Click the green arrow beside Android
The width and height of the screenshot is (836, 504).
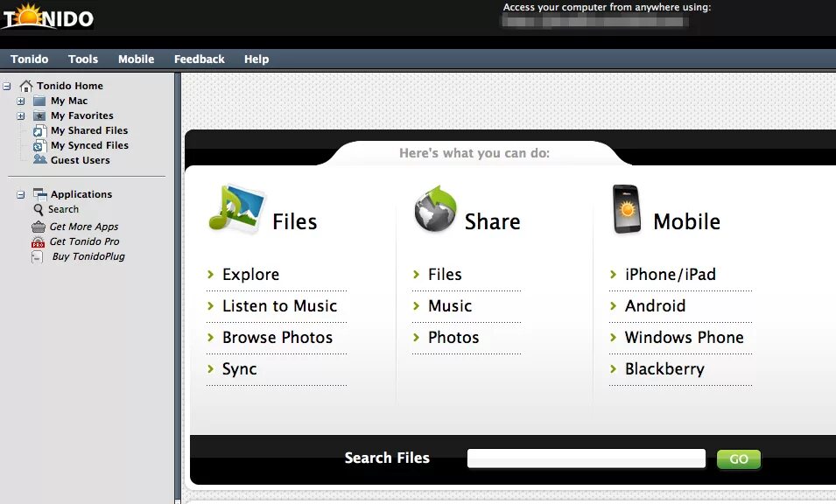click(613, 305)
